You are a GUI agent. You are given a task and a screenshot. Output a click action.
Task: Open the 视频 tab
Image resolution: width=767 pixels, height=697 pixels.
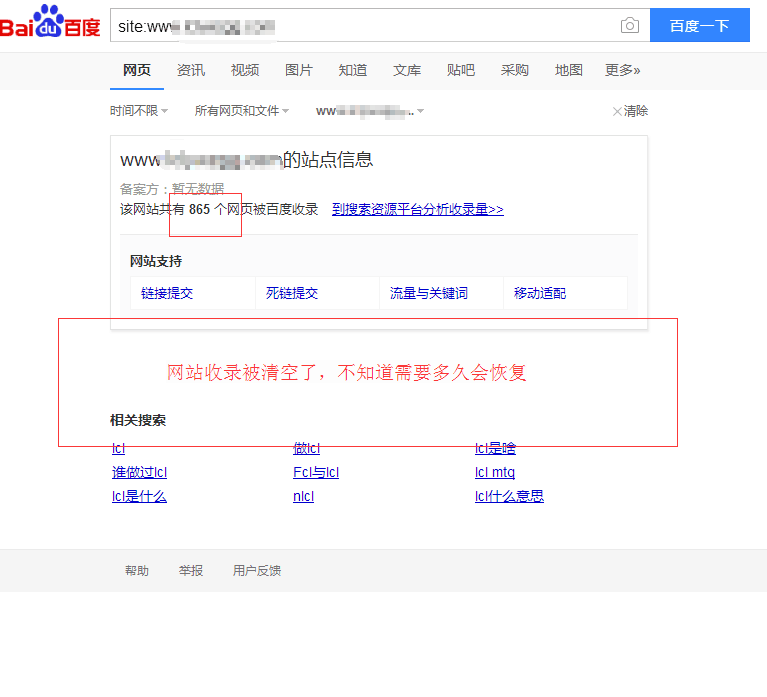click(x=245, y=70)
